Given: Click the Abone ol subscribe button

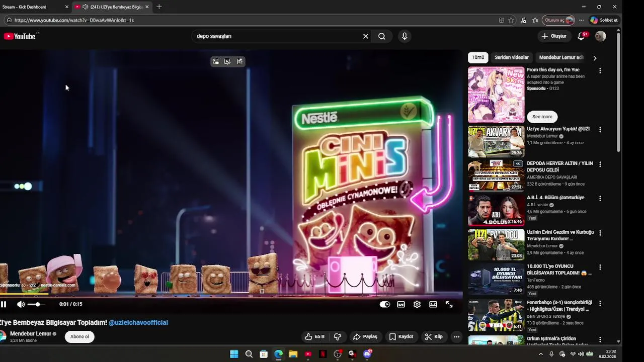Looking at the screenshot, I should 79,337.
